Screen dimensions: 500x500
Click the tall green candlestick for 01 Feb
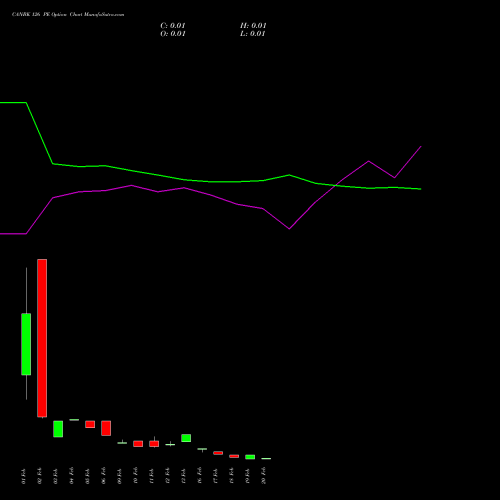pos(26,344)
